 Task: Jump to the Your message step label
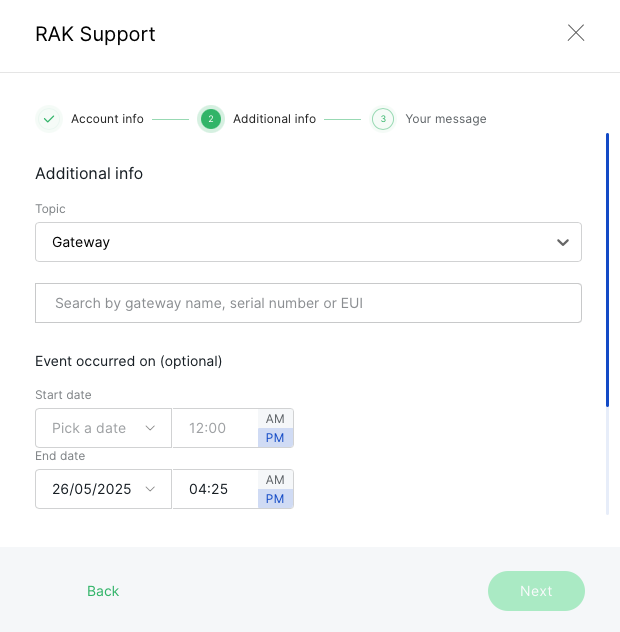[446, 119]
